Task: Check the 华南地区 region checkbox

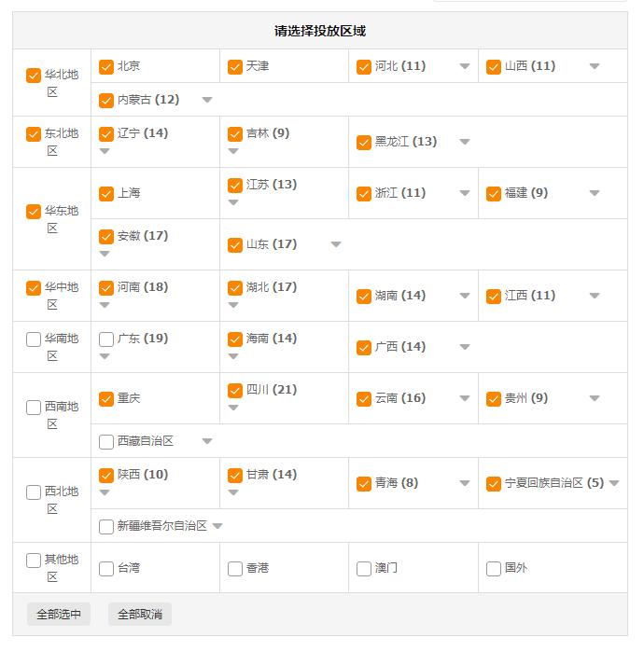Action: click(34, 339)
